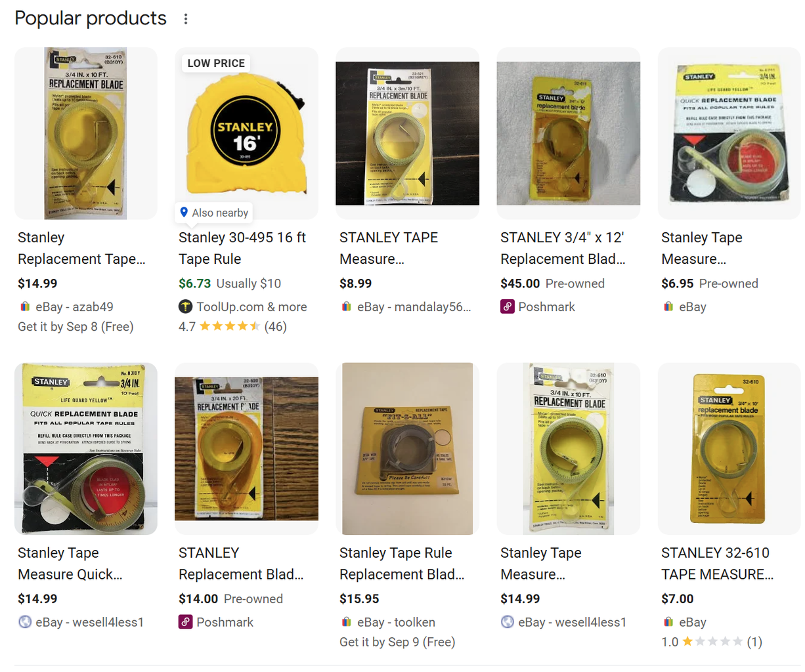Click the eBay icon beside mandalay56
Screen dimensions: 805x672
pos(347,306)
